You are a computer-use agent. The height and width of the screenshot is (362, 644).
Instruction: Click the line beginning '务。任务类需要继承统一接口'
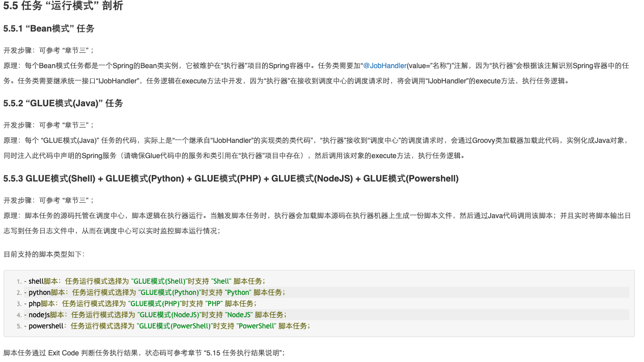[x=288, y=81]
